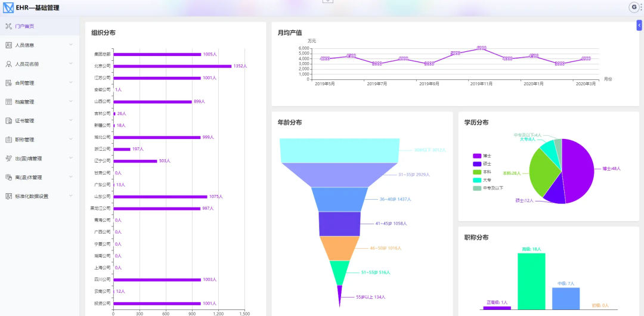Expand the 证书管理 menu chevron

click(70, 120)
